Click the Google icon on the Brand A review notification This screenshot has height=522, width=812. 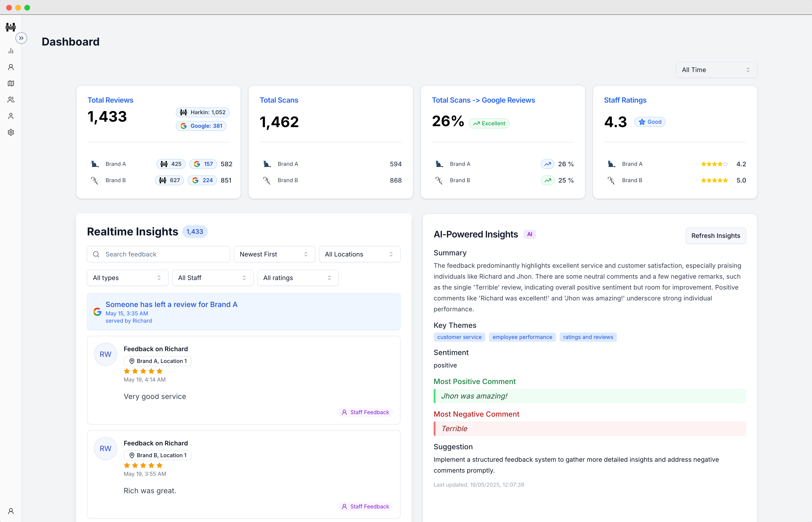tap(97, 312)
